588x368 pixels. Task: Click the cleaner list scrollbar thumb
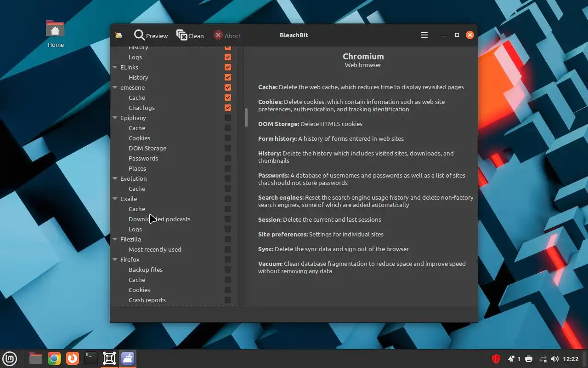246,117
